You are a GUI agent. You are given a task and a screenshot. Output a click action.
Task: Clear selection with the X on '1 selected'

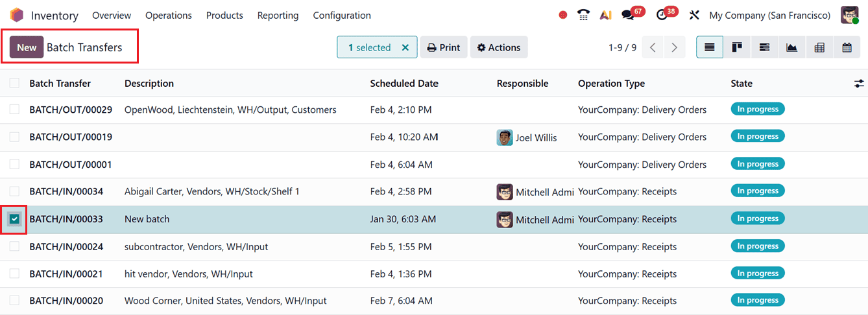pyautogui.click(x=405, y=47)
